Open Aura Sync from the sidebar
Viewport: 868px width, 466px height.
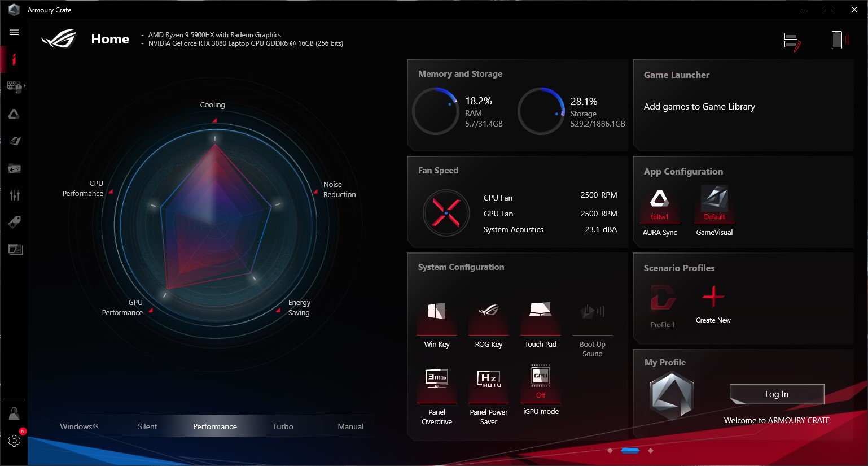coord(14,114)
